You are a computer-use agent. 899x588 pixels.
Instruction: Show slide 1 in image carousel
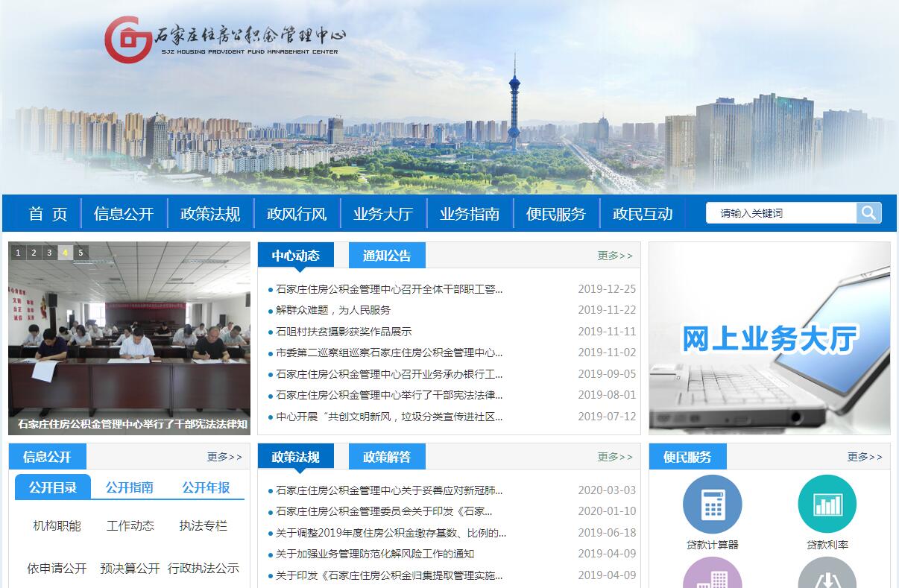coord(19,253)
